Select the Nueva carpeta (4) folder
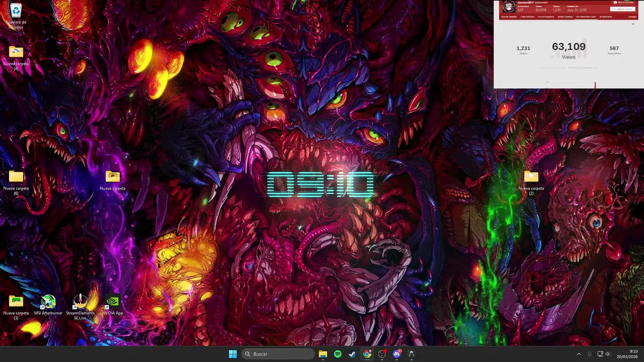The image size is (644, 362). (16, 58)
